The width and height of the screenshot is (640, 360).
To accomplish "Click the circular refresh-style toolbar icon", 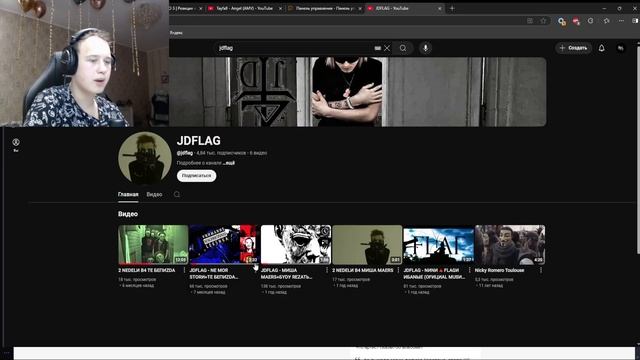I will (590, 21).
